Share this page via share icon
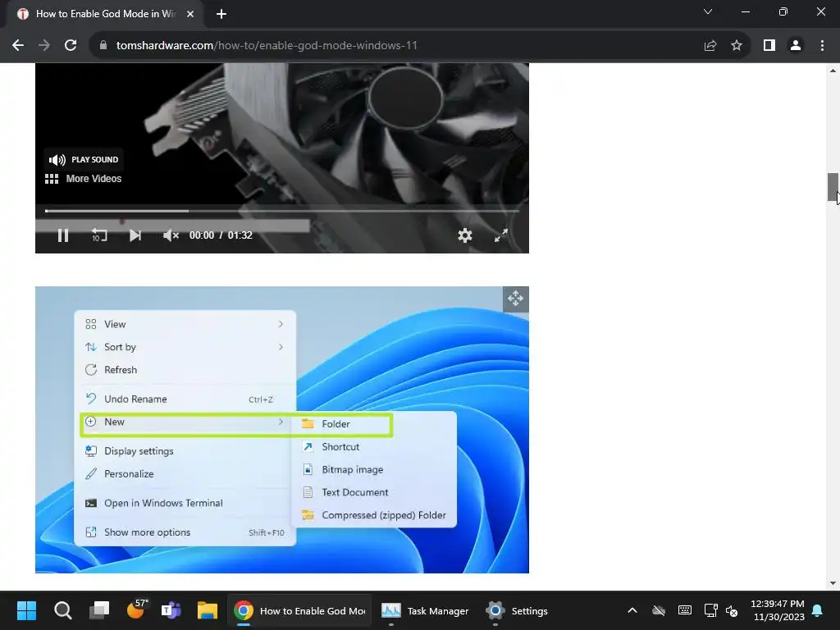This screenshot has width=840, height=630. [x=710, y=46]
